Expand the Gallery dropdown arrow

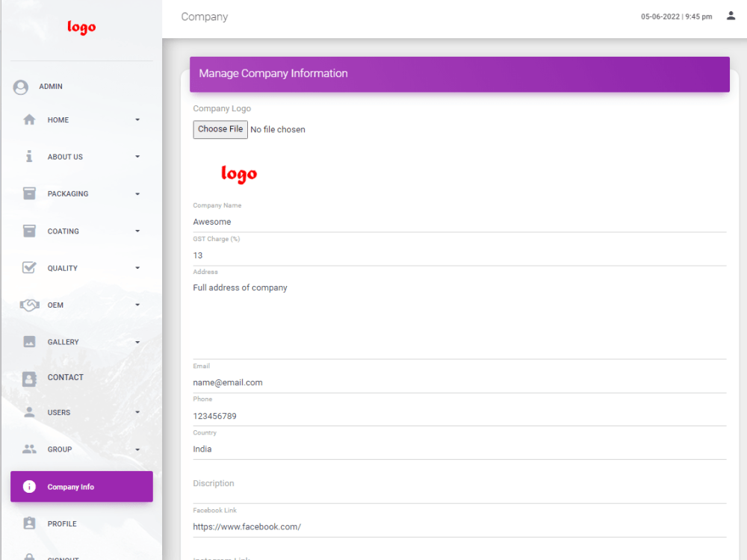click(x=137, y=342)
